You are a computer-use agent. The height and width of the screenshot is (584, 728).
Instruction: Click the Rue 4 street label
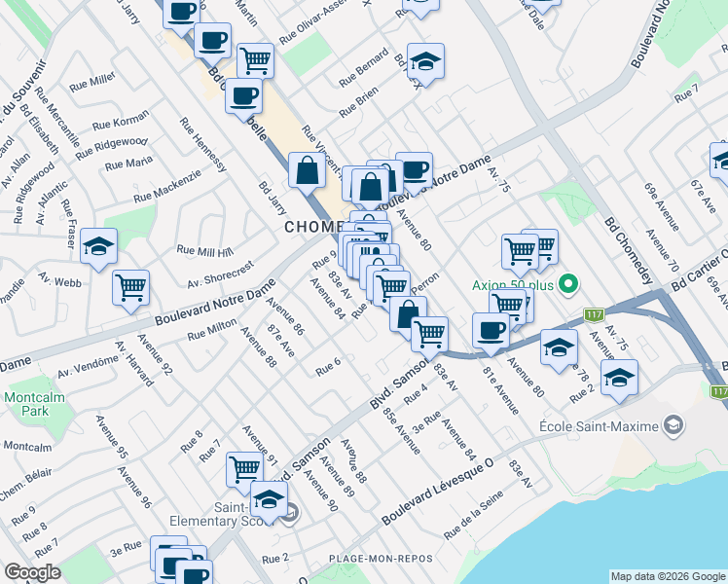tap(415, 394)
